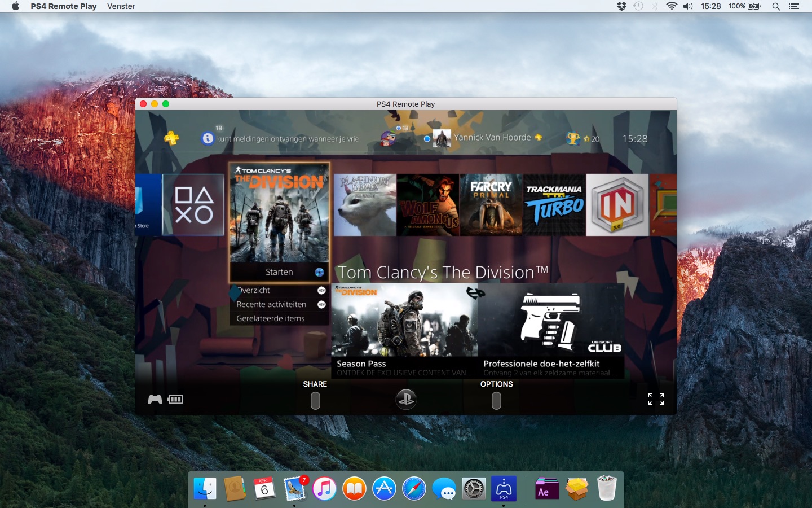Viewport: 812px width, 508px height.
Task: Click the Starten button
Action: 279,272
